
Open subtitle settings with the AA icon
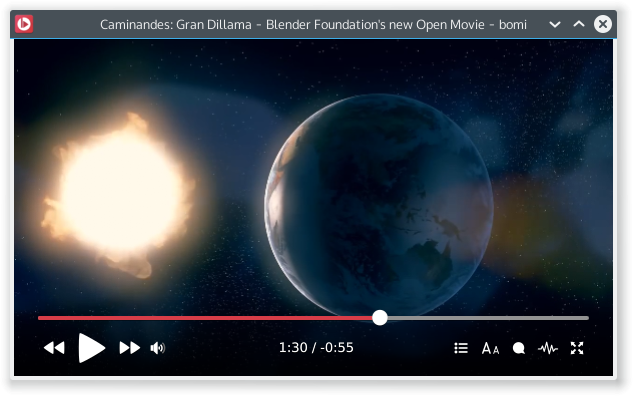490,348
